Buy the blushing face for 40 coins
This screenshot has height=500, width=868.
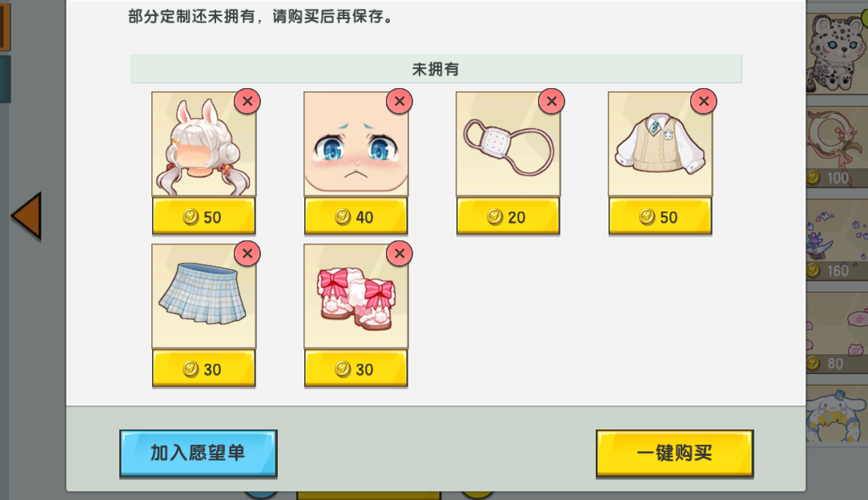[x=356, y=217]
